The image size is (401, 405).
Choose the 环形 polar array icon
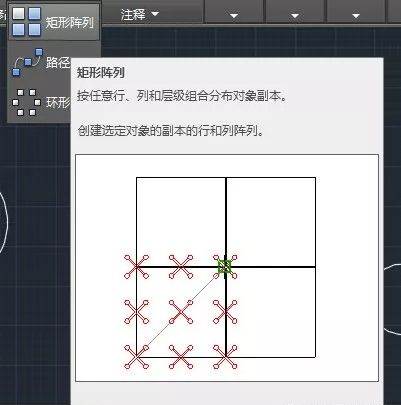click(x=26, y=102)
